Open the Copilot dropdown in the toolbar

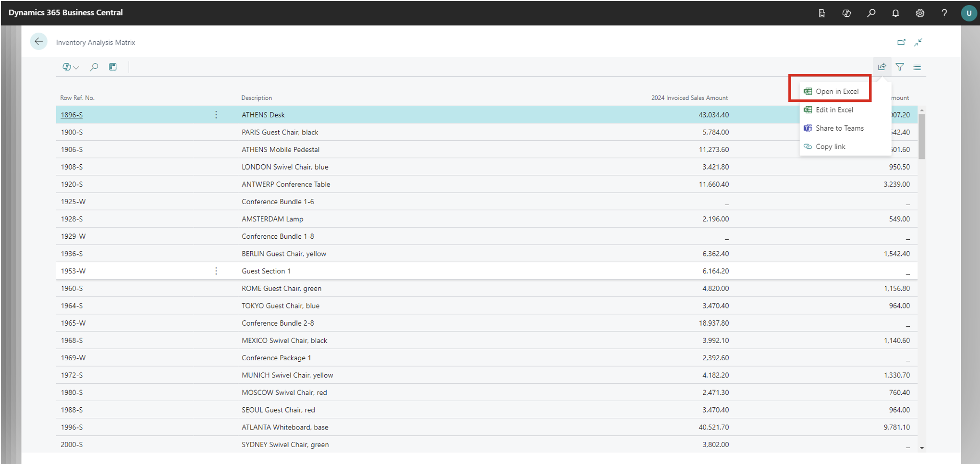click(x=70, y=67)
